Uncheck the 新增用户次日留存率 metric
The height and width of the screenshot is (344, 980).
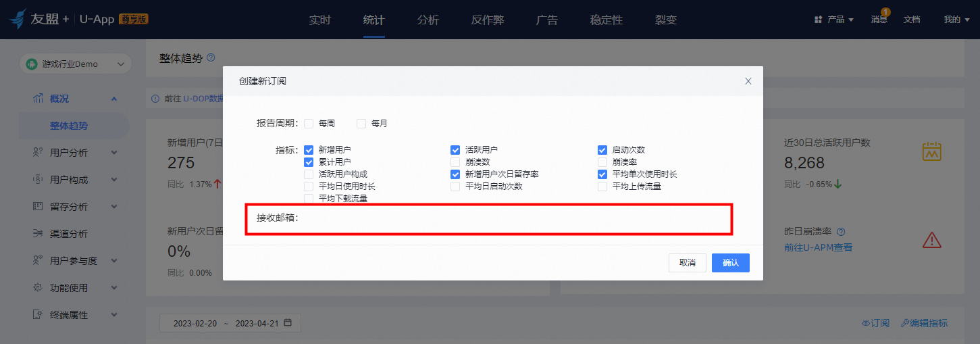[455, 174]
